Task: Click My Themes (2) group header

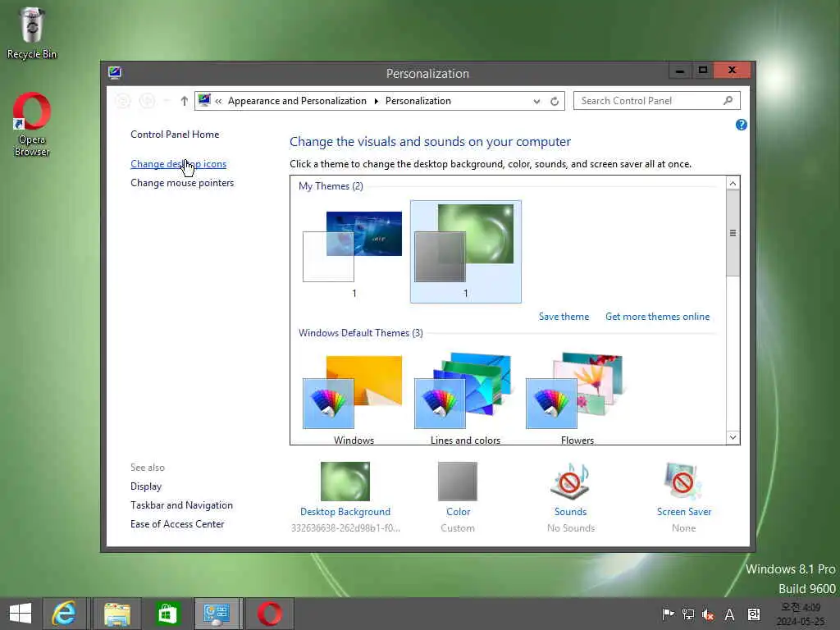Action: pos(331,186)
